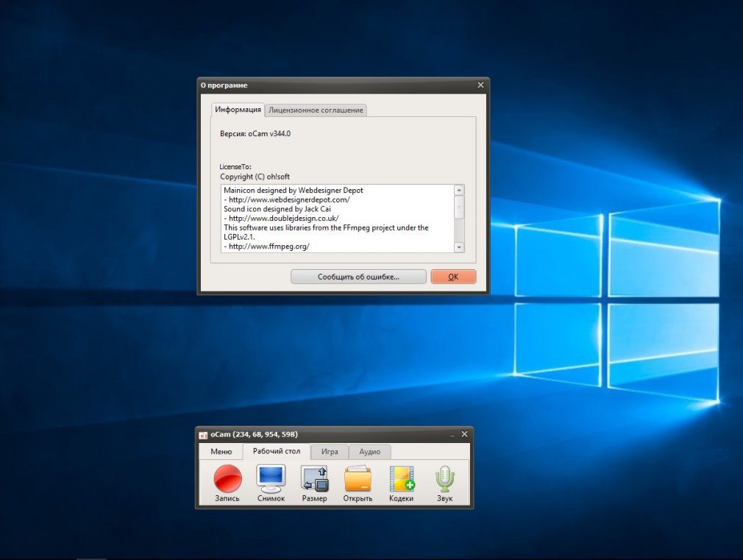The width and height of the screenshot is (743, 560).
Task: Click 'http://www.doublejdesign.co.uk/' line
Action: click(282, 218)
